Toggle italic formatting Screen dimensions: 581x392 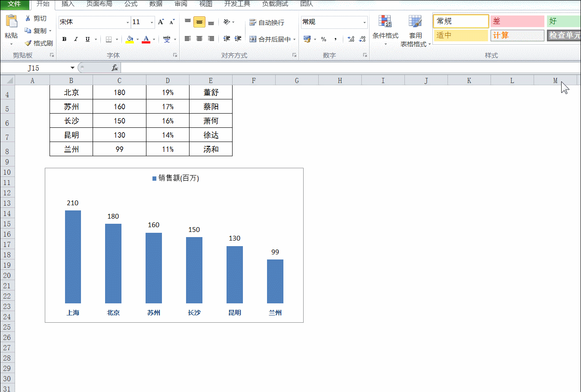(x=76, y=39)
